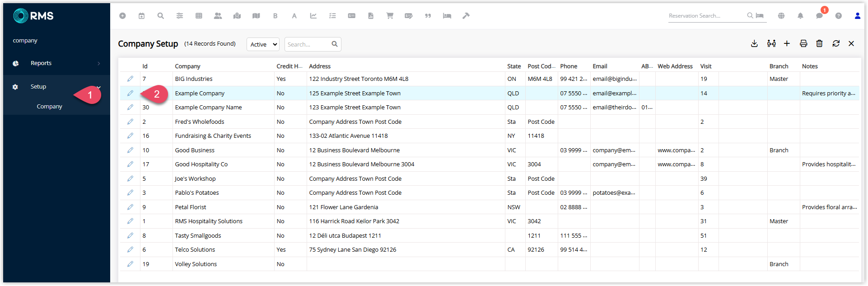The image size is (868, 286).
Task: Click the dollar card with pencil icon
Action: (x=409, y=16)
